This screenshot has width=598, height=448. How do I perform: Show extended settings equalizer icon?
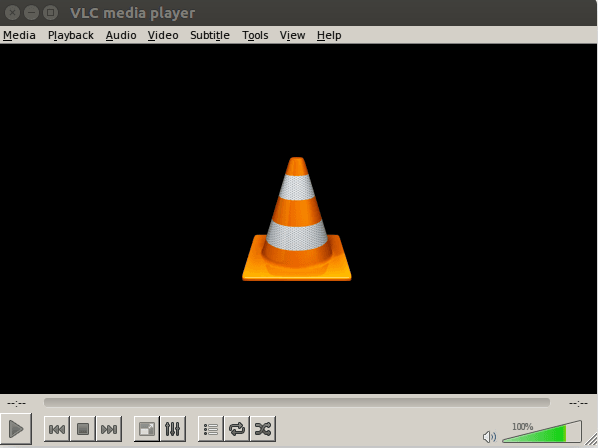pos(173,429)
